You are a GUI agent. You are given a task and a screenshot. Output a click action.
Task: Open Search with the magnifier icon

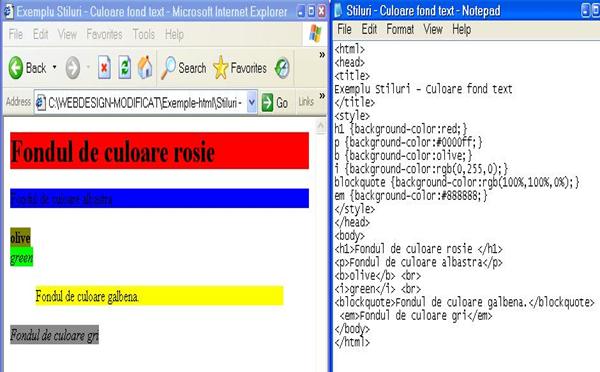[168, 68]
